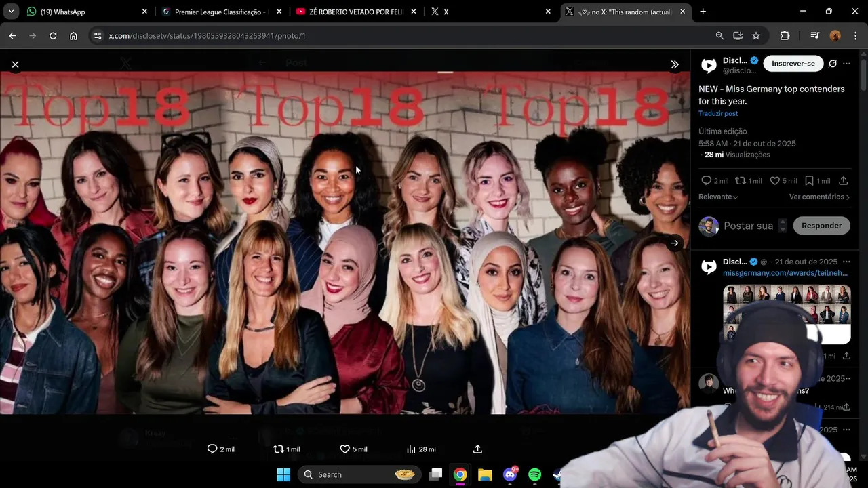Switch to the WhatsApp tab
This screenshot has height=488, width=868.
point(86,12)
